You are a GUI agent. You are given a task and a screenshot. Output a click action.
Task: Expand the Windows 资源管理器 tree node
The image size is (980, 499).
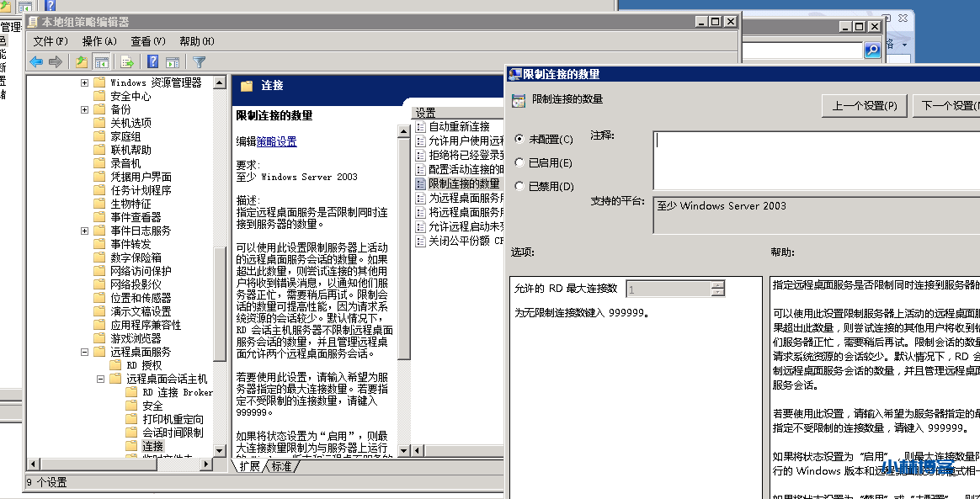coord(85,82)
